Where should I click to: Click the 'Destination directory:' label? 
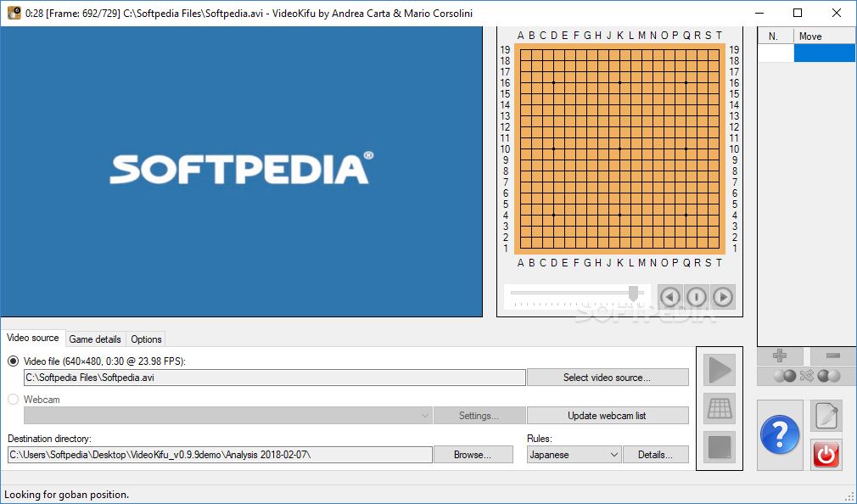[49, 439]
